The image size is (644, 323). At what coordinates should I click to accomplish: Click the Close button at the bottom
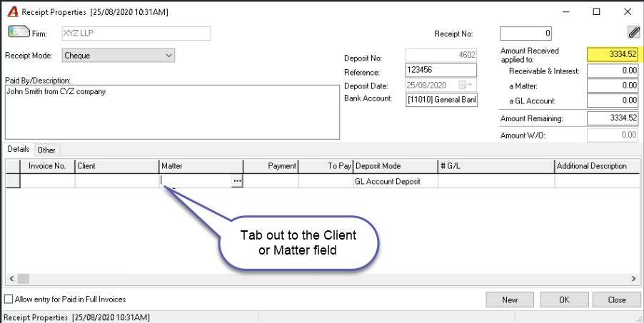616,300
